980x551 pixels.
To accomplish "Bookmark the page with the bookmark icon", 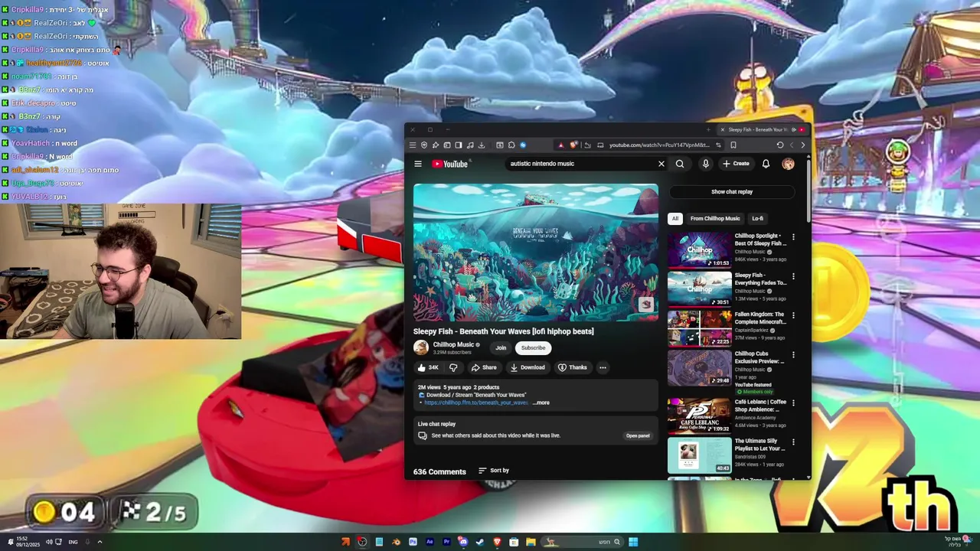I will [x=733, y=145].
